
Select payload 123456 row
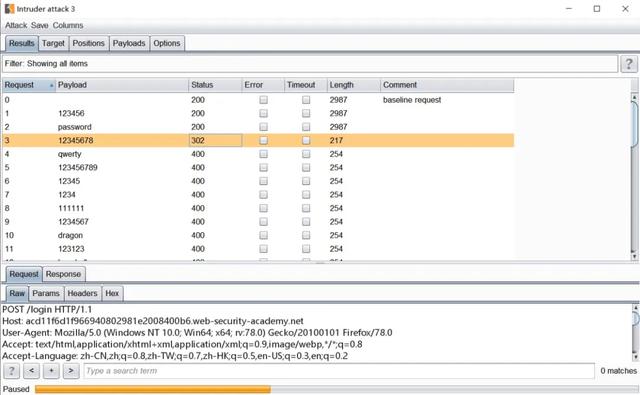click(258, 113)
